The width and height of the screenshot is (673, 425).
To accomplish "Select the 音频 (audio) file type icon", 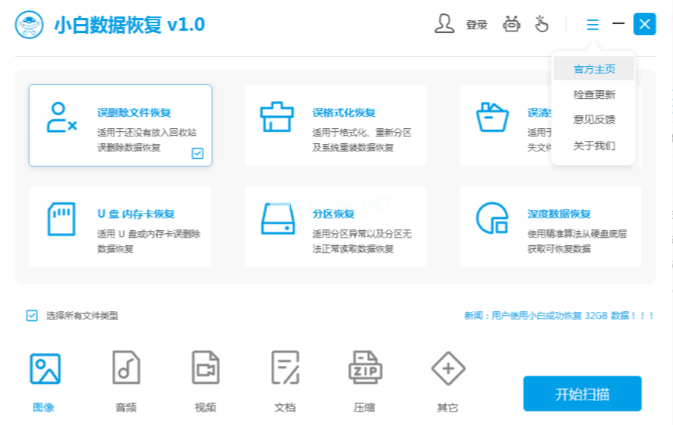I will (126, 370).
